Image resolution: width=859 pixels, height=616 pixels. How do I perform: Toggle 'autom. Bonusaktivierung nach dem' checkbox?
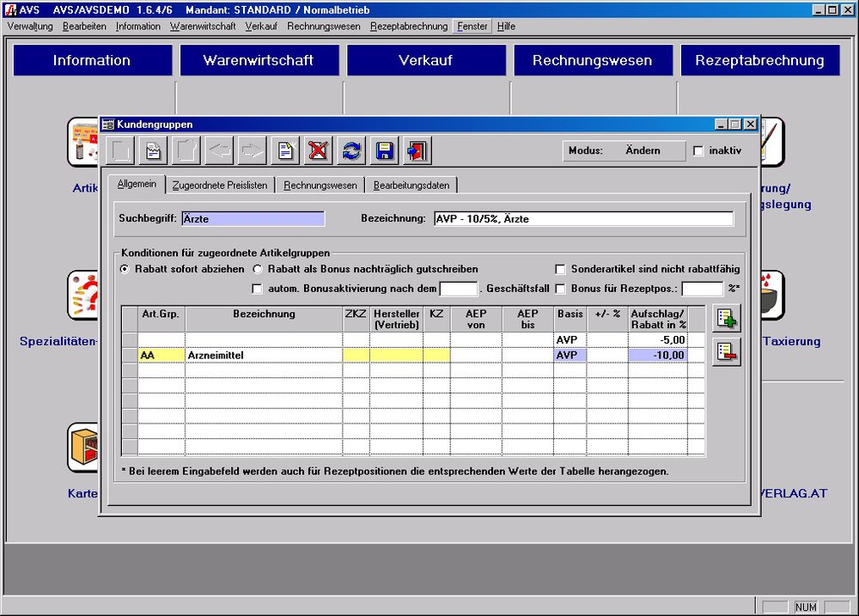(258, 289)
